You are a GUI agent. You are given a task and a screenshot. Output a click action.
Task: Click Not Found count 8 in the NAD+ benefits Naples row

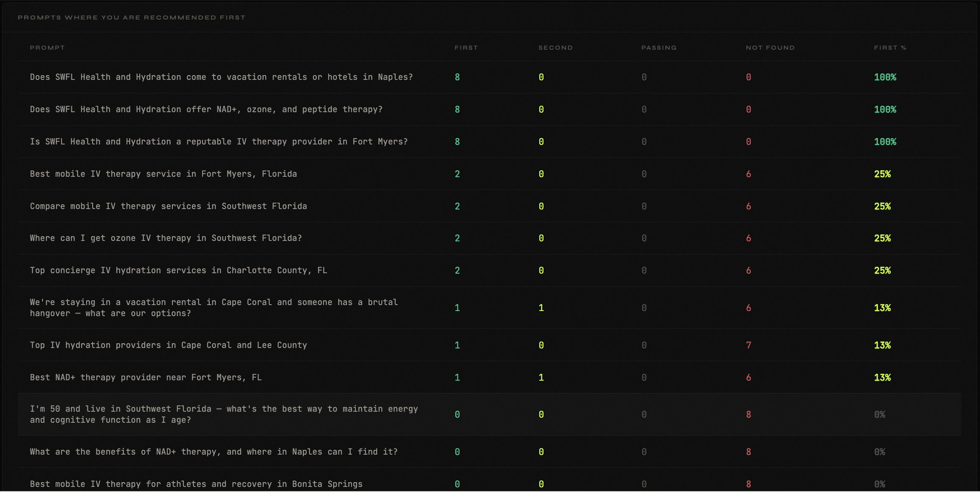[749, 452]
